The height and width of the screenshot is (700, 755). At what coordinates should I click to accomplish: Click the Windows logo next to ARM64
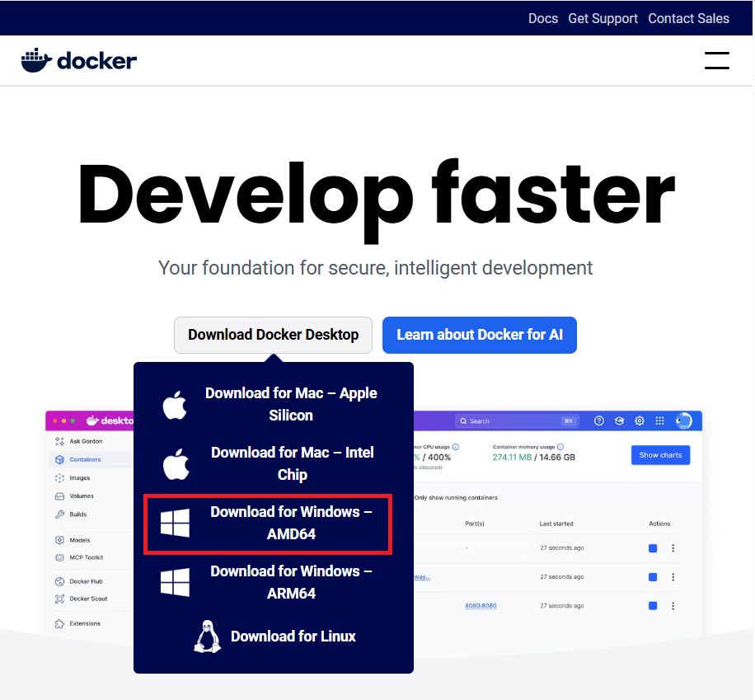coord(175,582)
